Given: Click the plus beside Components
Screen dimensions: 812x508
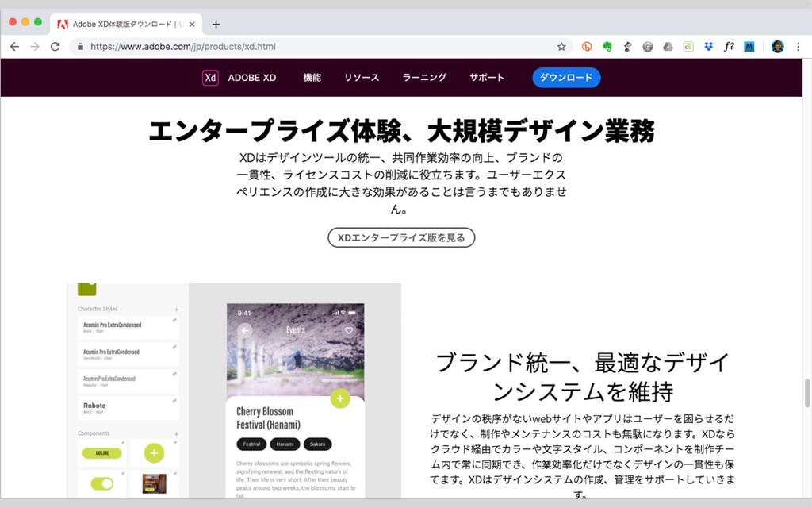Looking at the screenshot, I should coord(177,434).
